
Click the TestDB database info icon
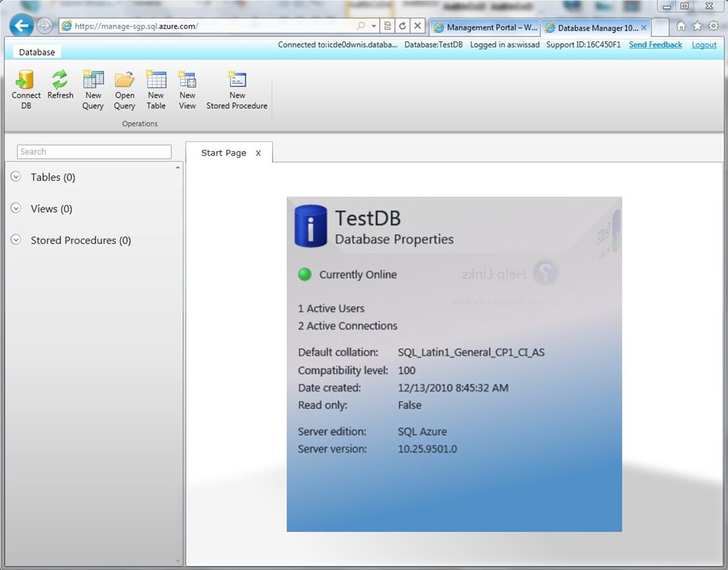coord(311,226)
